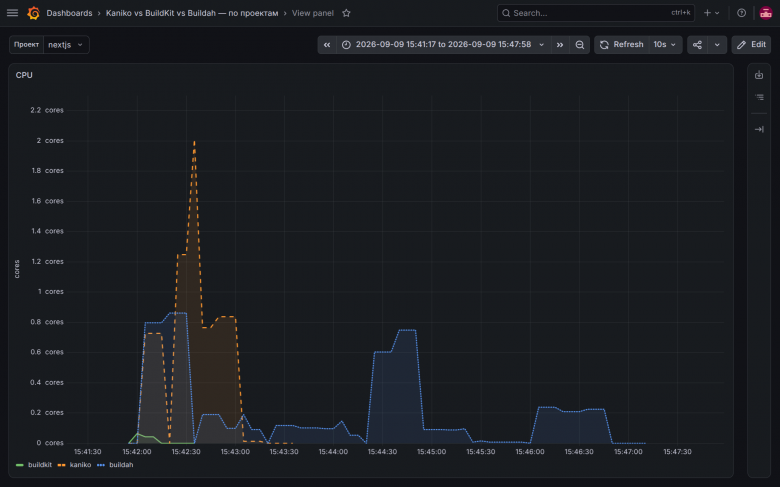The width and height of the screenshot is (780, 487).
Task: Click the '15:47:30' x-axis time label
Action: [x=677, y=452]
